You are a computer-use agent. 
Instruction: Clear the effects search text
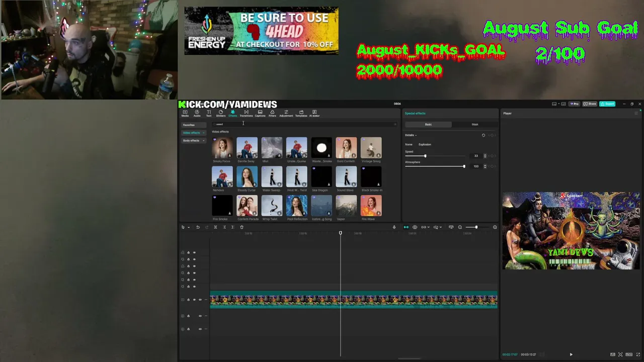pos(395,124)
